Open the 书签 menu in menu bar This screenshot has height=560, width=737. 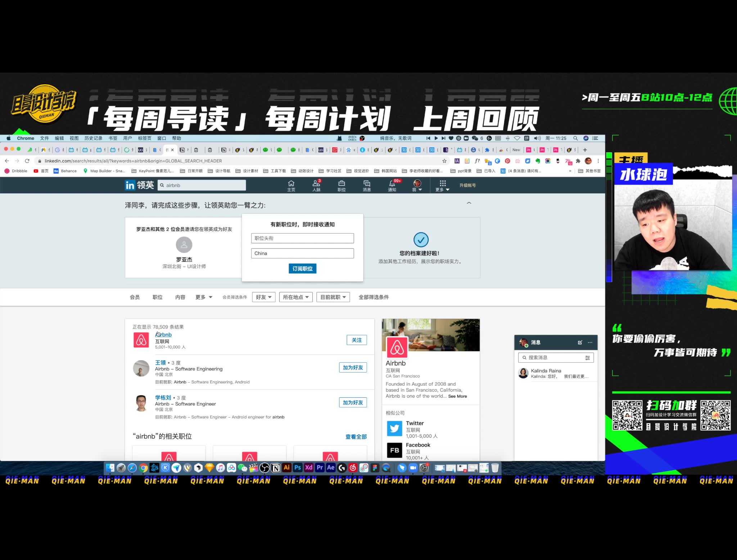(113, 138)
